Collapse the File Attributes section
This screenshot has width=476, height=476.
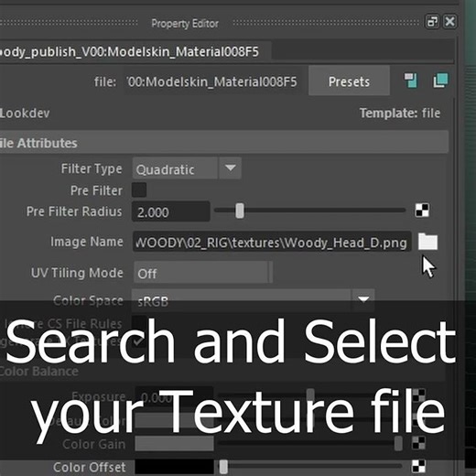tap(223, 142)
